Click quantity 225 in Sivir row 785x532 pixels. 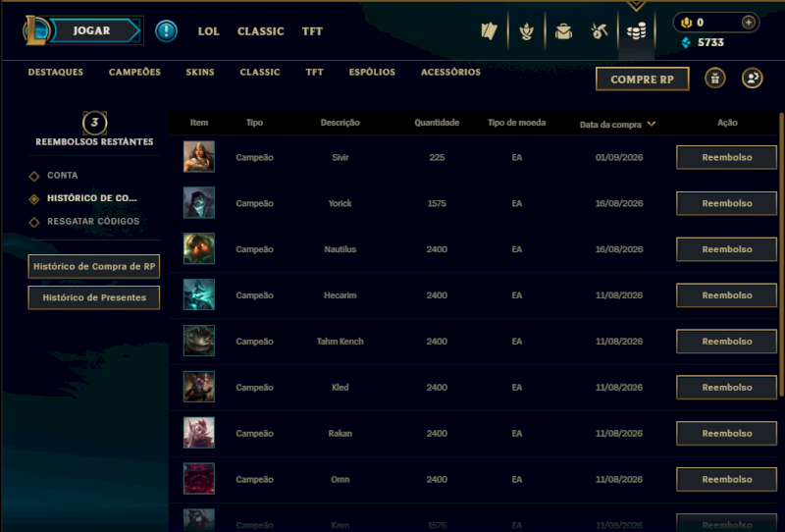tap(437, 157)
